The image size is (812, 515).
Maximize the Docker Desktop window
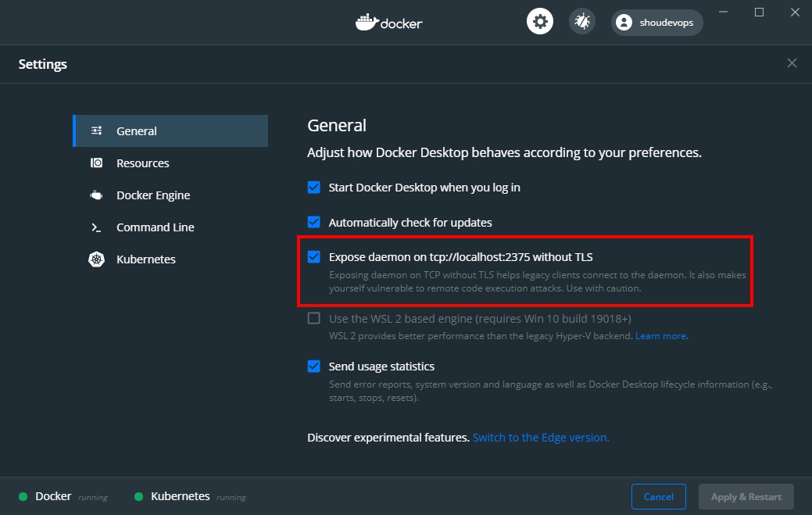tap(759, 12)
